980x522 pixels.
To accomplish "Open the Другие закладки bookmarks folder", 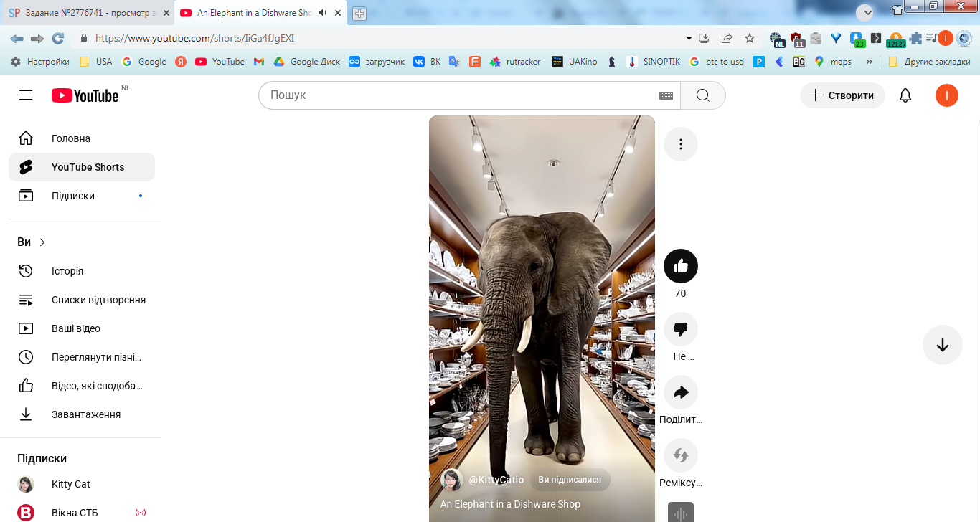I will (929, 62).
